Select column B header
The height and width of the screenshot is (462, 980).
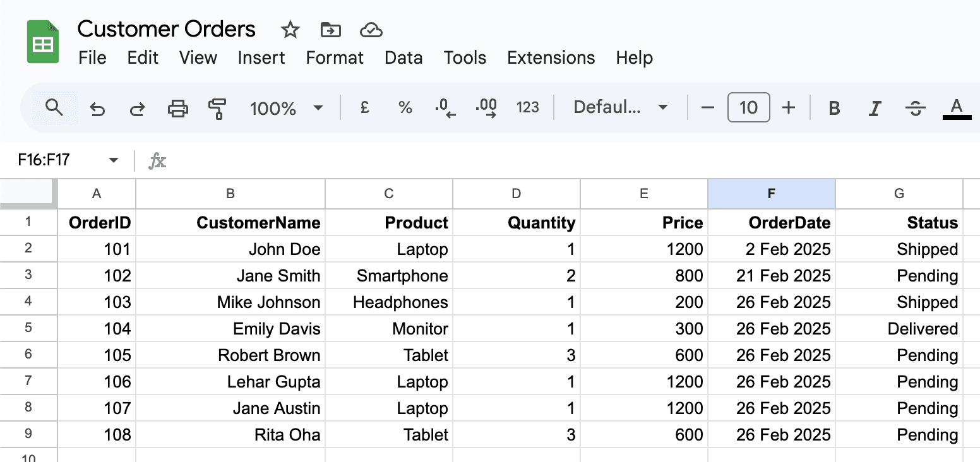tap(230, 194)
